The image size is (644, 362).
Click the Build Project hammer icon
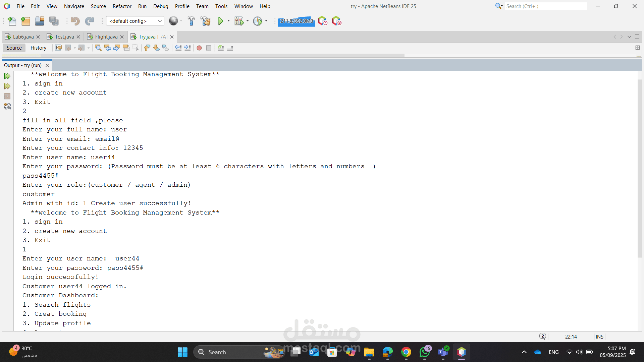tap(191, 21)
